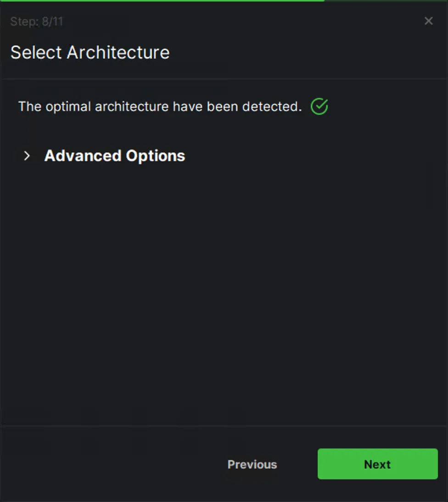Open the Advanced Options section label
This screenshot has width=448, height=502.
click(x=115, y=156)
